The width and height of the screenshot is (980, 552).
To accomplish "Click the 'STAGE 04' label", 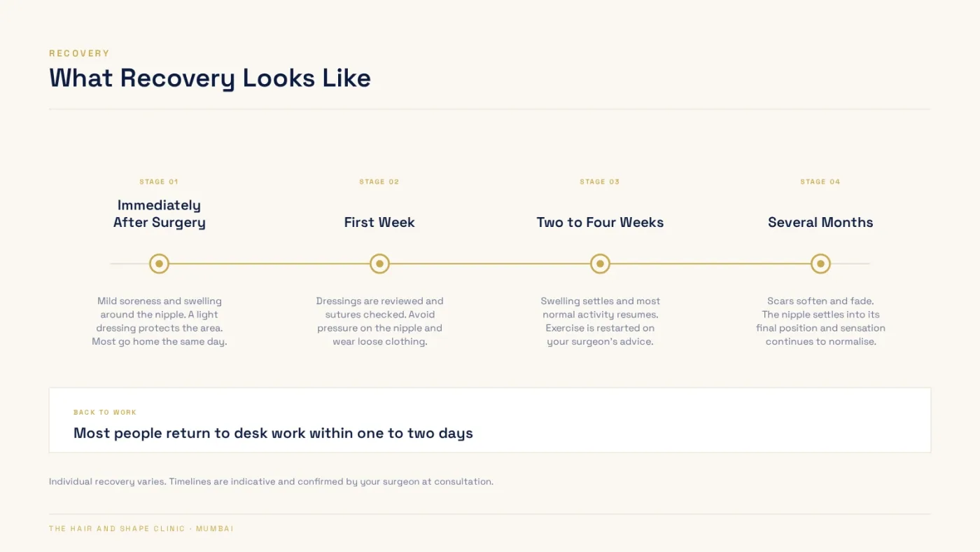I will point(820,181).
